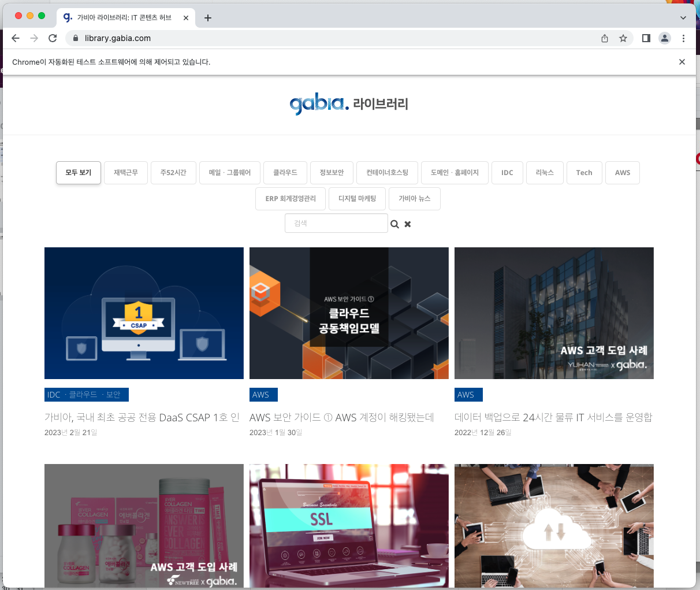This screenshot has height=590, width=700.
Task: Expand the tab search chevron
Action: point(683,18)
